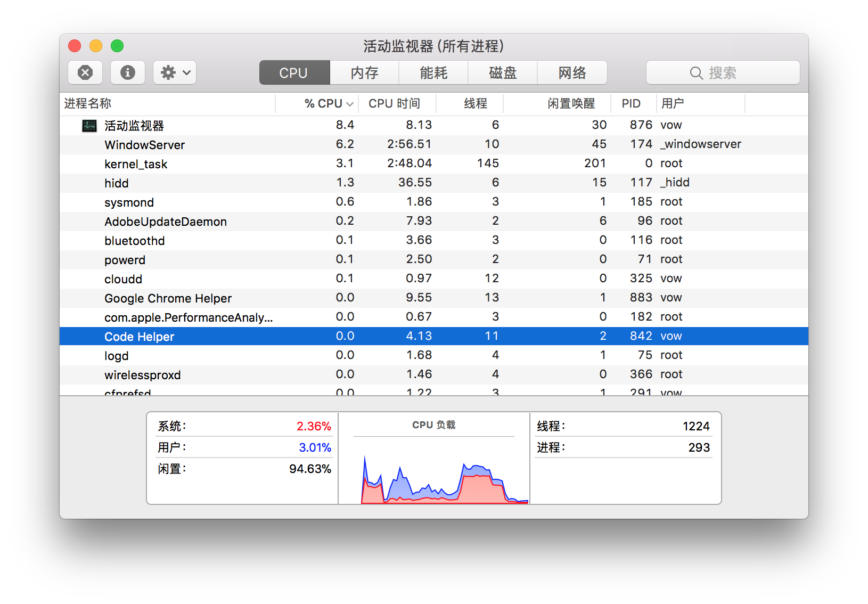Click _windowserver user cell
Screen dimensions: 868x604
[x=701, y=144]
